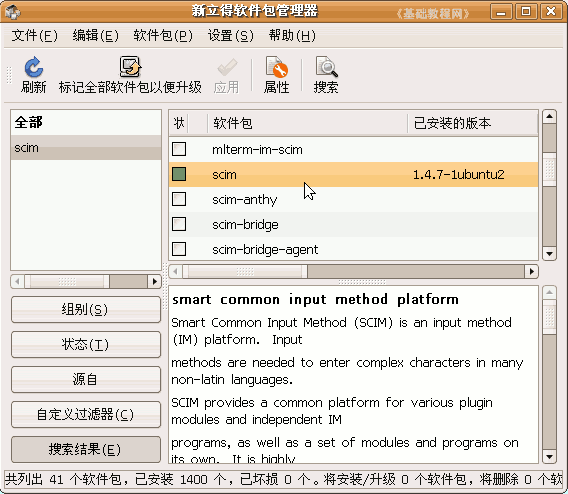Open the 设置(S) menu

231,35
